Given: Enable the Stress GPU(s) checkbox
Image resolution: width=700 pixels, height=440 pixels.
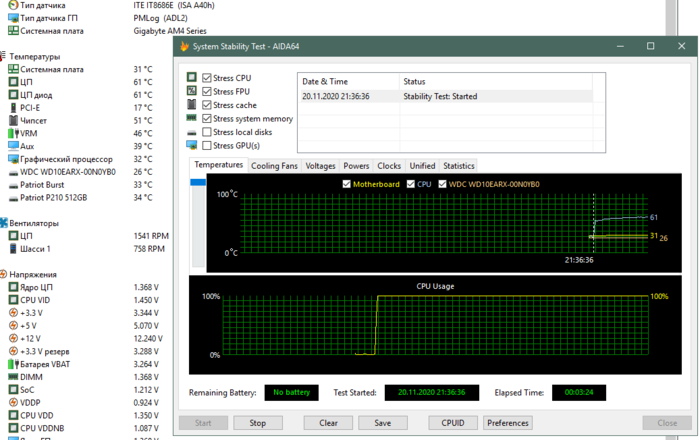Looking at the screenshot, I should (x=207, y=145).
